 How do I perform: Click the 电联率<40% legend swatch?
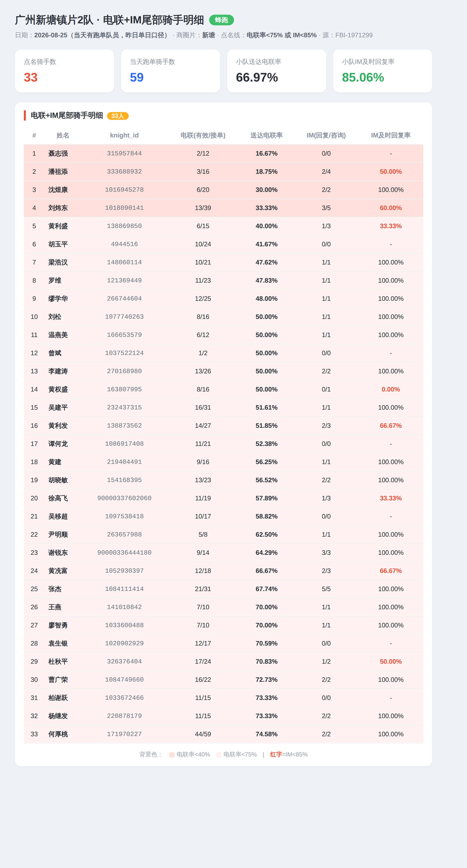172,755
